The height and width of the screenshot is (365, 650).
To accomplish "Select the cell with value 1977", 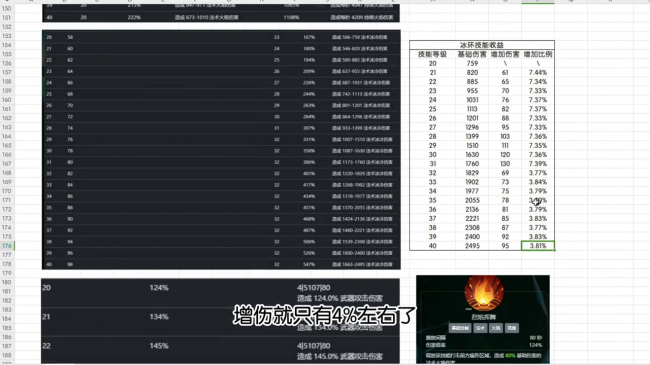I will click(472, 191).
